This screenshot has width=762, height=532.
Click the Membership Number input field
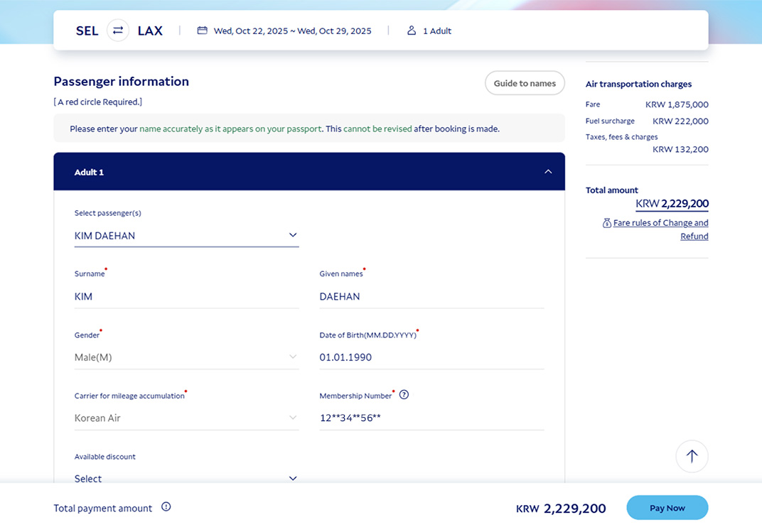coord(431,418)
